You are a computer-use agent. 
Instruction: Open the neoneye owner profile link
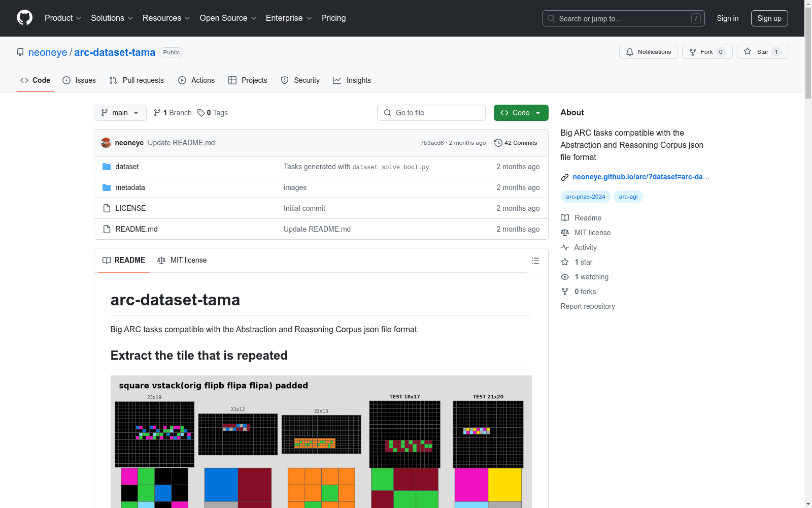pos(48,52)
